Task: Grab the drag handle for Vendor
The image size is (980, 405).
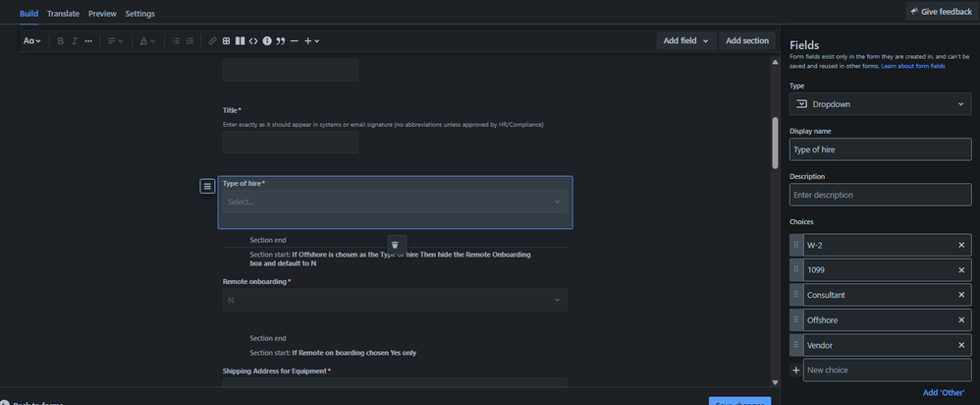Action: 795,345
